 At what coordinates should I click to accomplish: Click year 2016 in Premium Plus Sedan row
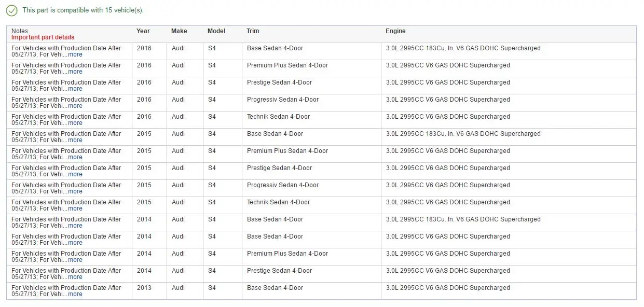coord(144,65)
